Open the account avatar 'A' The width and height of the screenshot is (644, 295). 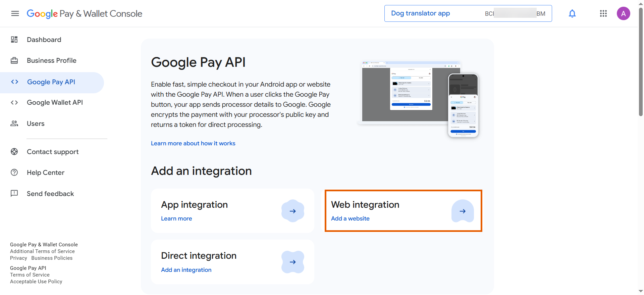tap(624, 13)
